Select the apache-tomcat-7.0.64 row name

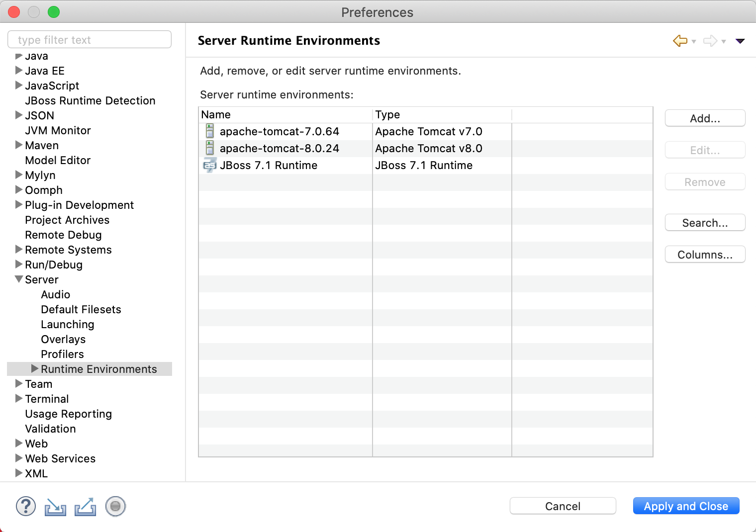280,131
